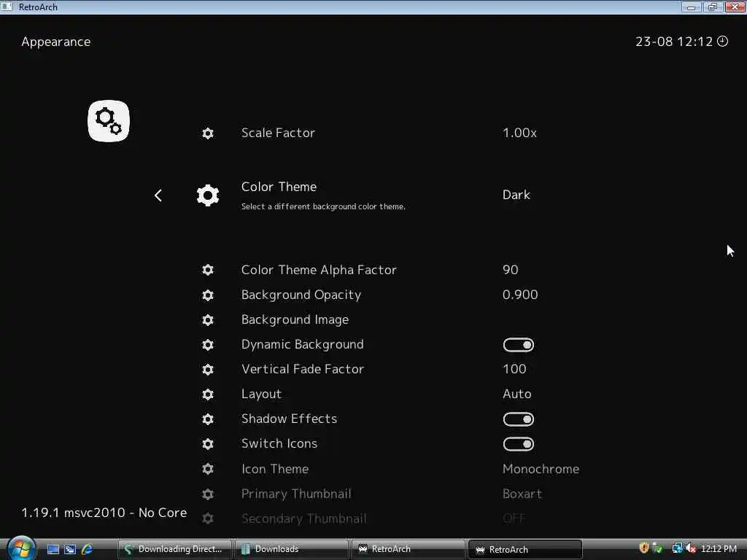Click gear icon next to Dynamic Background
This screenshot has width=747, height=560.
pyautogui.click(x=208, y=345)
